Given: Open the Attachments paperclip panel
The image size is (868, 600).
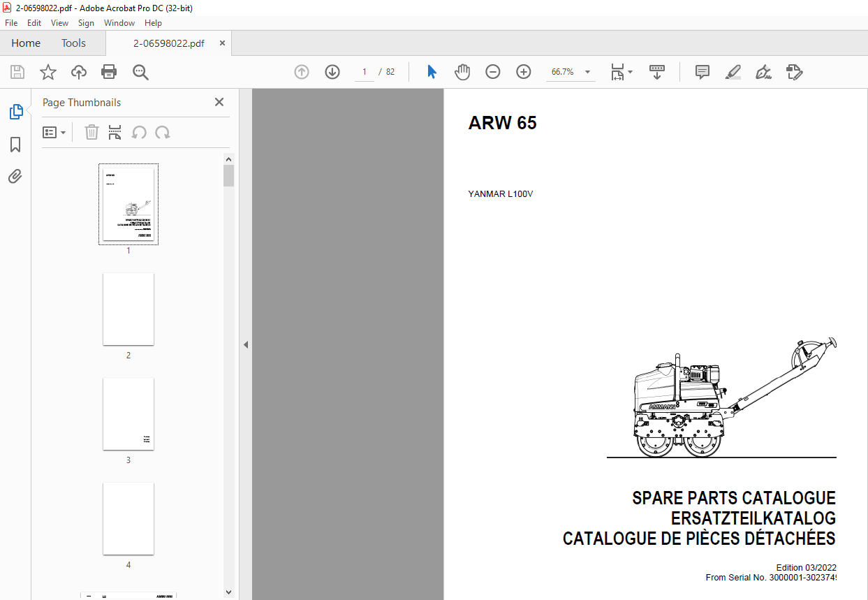Looking at the screenshot, I should click(x=15, y=176).
